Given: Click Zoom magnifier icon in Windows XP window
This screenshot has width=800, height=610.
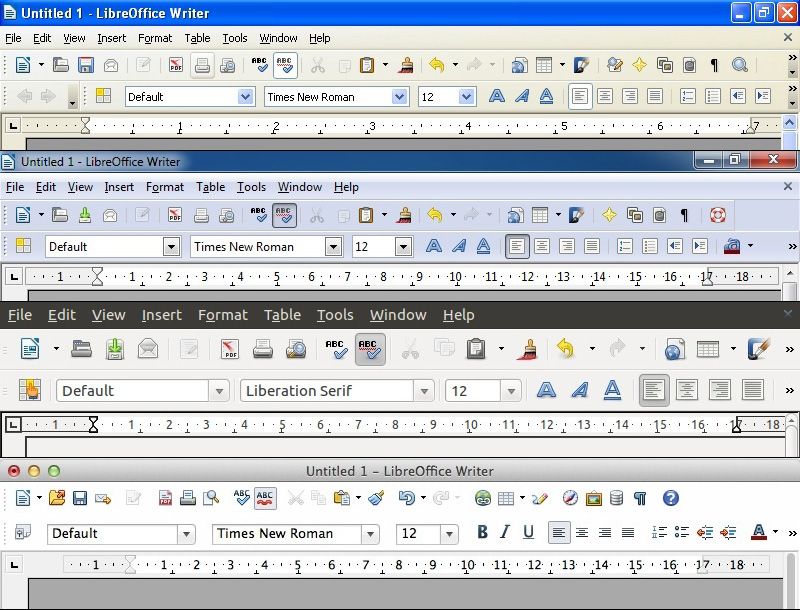Looking at the screenshot, I should [x=739, y=65].
